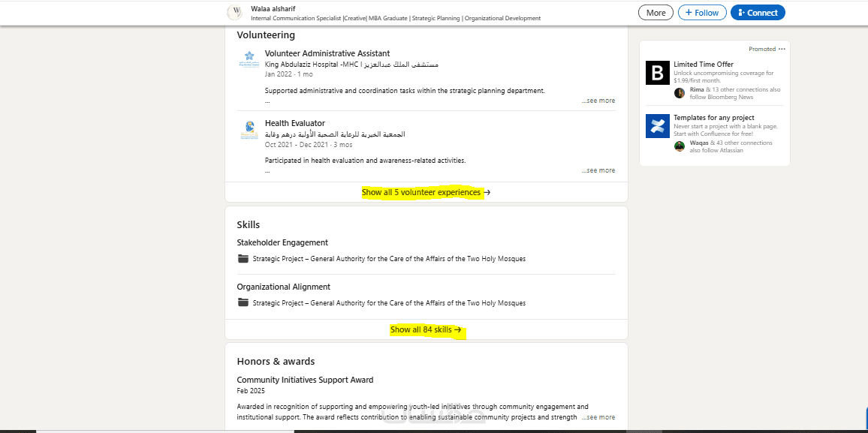Image resolution: width=868 pixels, height=433 pixels.
Task: Open Strategic Project link under Stakeholder Engagement
Action: point(389,259)
